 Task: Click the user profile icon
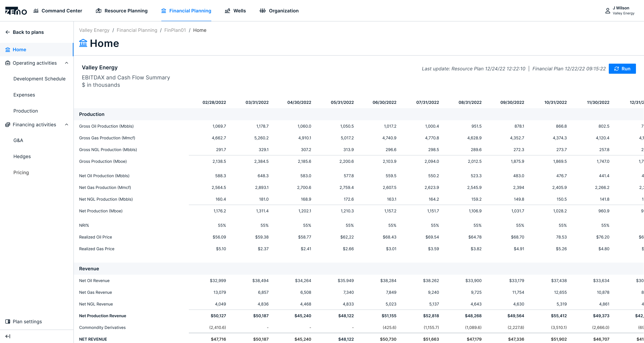(x=607, y=11)
